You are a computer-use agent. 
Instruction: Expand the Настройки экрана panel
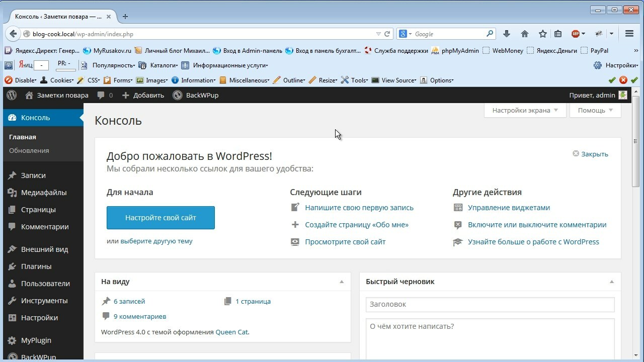click(x=525, y=110)
